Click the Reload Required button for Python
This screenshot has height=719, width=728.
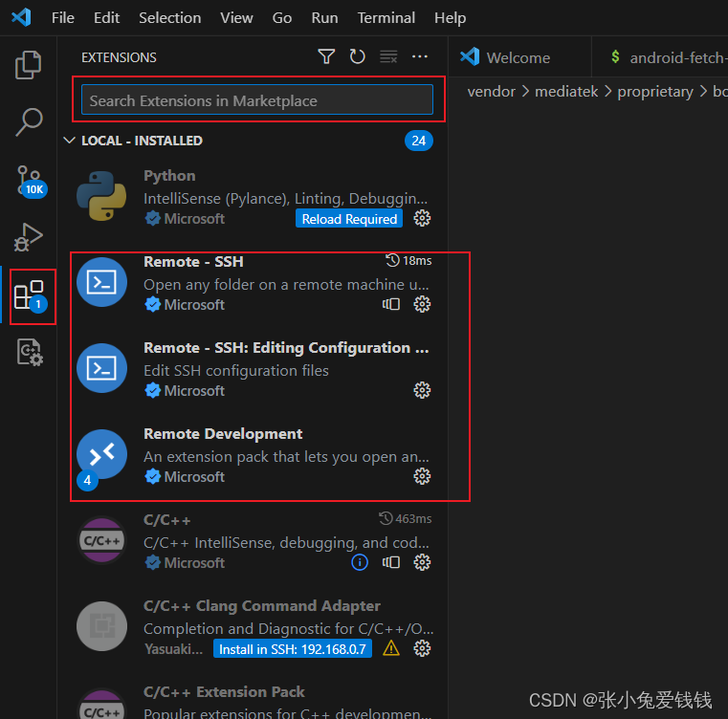pos(349,219)
